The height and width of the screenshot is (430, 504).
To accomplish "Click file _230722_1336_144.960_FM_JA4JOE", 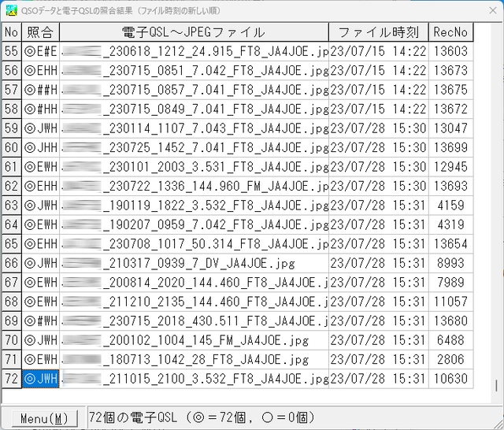I will tap(195, 186).
